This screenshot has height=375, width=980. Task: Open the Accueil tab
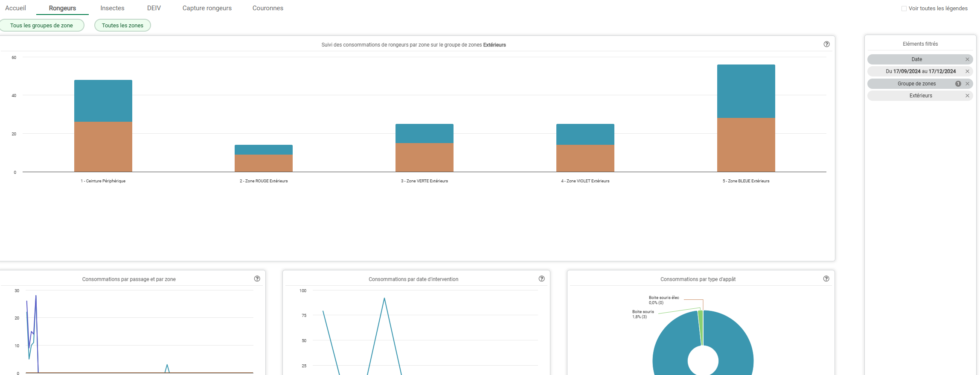(15, 8)
